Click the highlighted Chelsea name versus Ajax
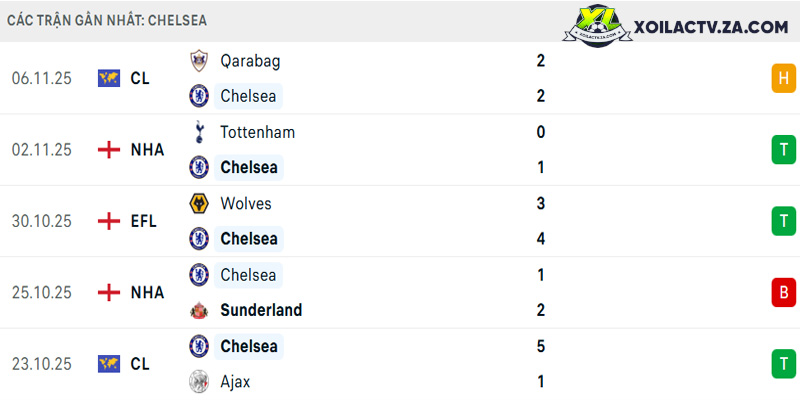Viewport: 800px width, 400px height. pyautogui.click(x=249, y=346)
